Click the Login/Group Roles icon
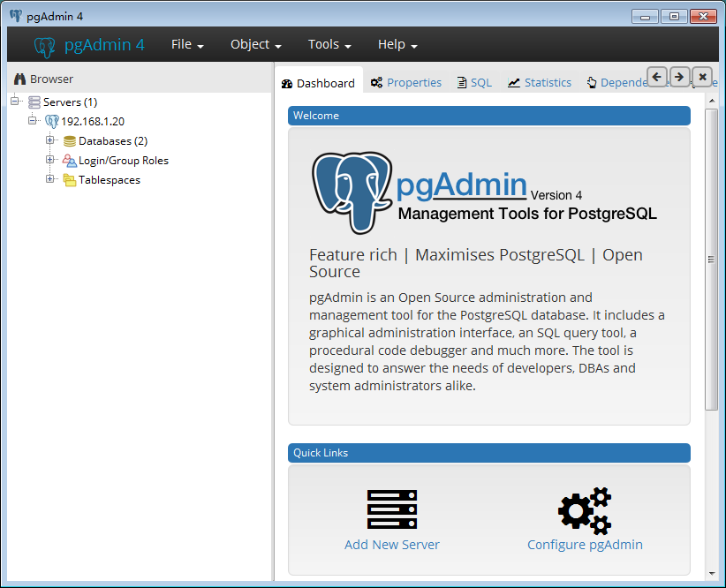 click(x=70, y=161)
